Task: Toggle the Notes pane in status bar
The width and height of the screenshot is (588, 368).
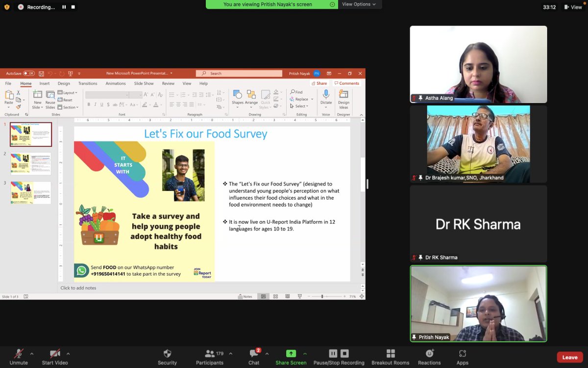Action: (x=245, y=296)
